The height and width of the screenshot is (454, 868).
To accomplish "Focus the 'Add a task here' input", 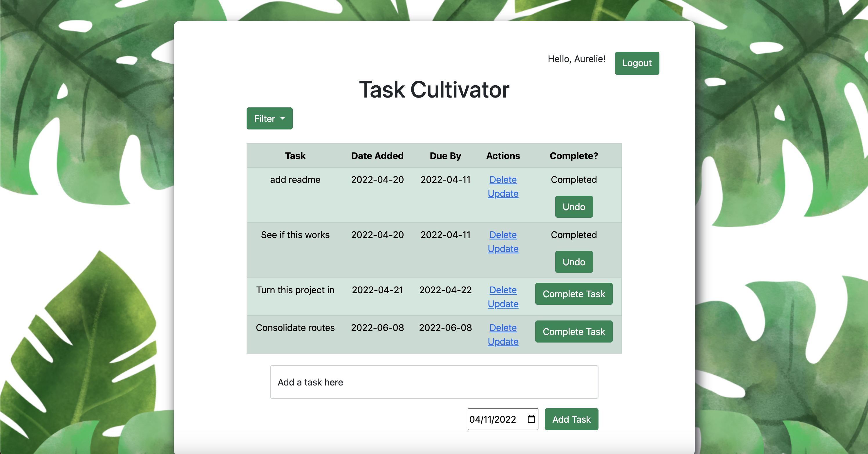I will (434, 382).
